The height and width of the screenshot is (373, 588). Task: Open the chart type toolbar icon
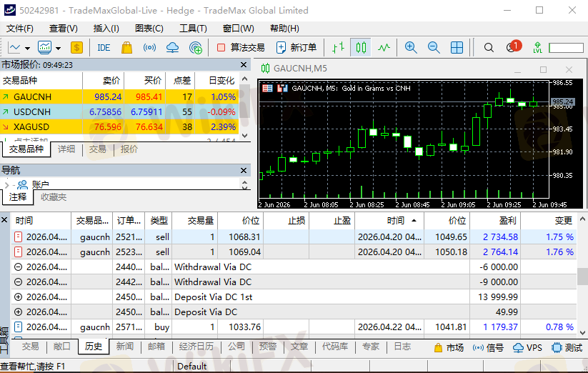(14, 48)
